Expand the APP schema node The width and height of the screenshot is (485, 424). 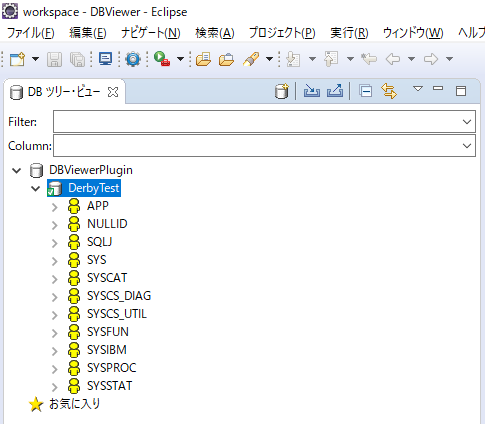coord(55,207)
